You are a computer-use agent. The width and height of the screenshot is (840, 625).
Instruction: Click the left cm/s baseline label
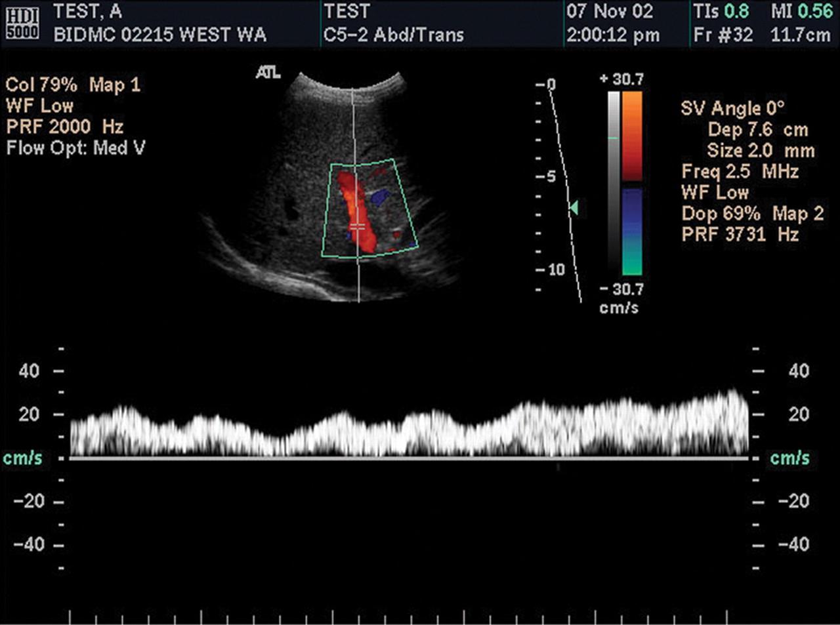[x=23, y=458]
